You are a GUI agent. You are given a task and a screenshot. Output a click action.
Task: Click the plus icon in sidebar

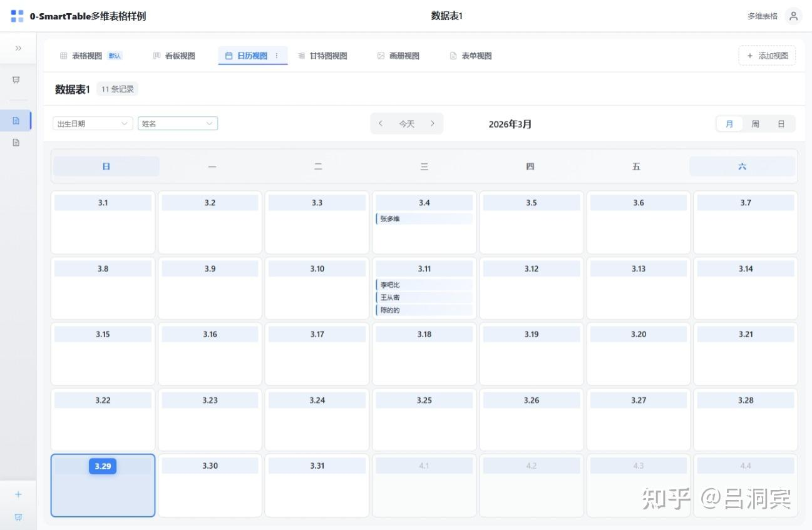[x=18, y=494]
